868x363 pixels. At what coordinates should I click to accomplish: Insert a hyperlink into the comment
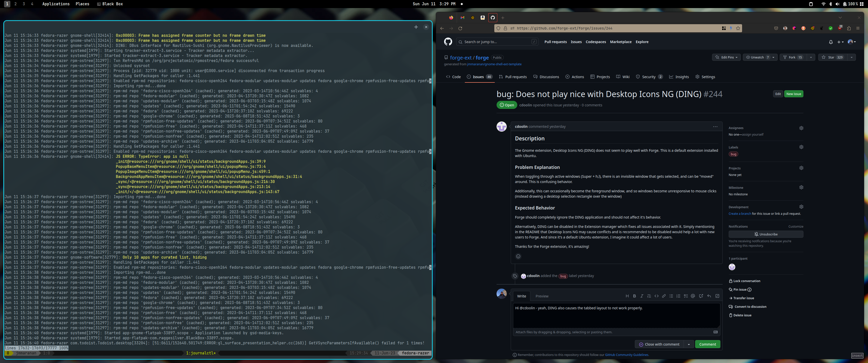pos(664,296)
